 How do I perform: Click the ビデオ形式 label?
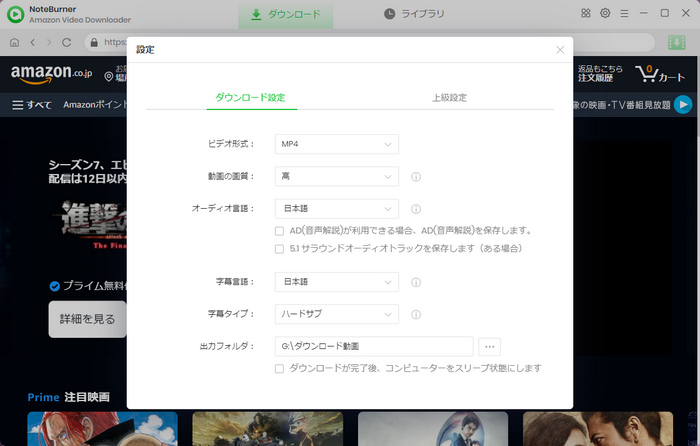pos(231,144)
